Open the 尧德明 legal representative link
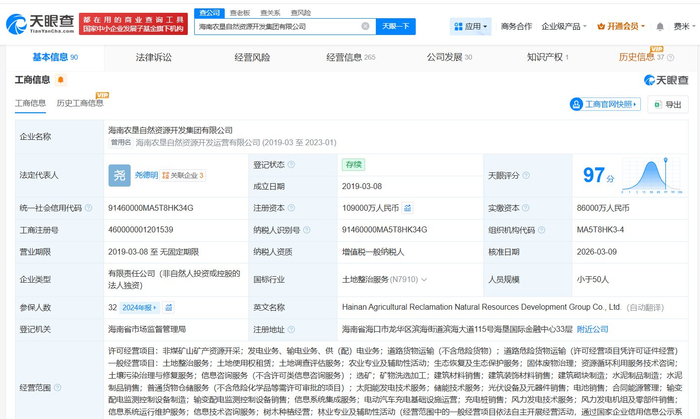The image size is (700, 419). [147, 175]
